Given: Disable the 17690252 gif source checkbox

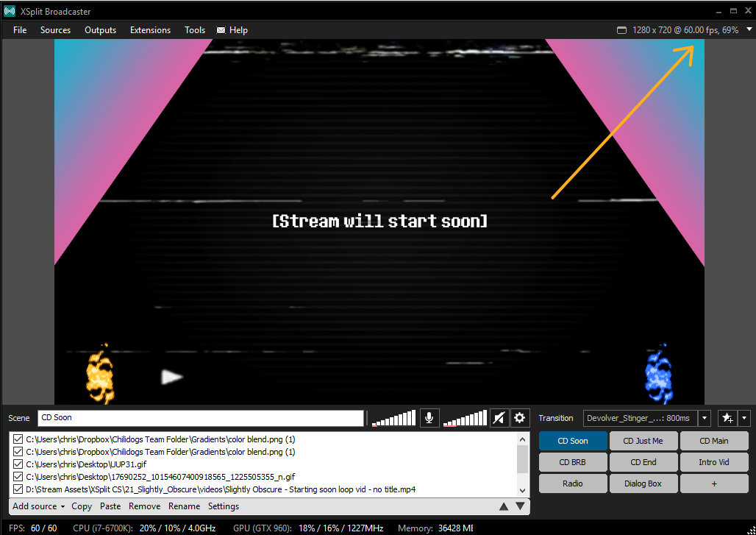Looking at the screenshot, I should coord(18,477).
